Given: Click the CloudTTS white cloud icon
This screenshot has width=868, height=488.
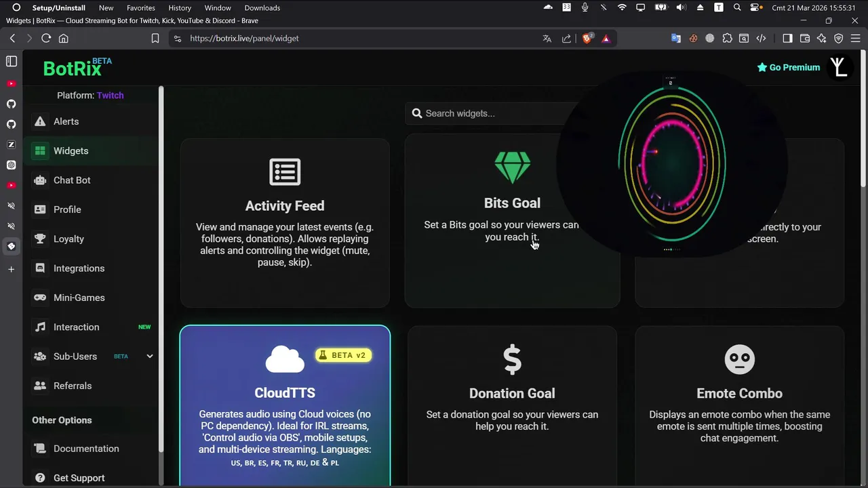Looking at the screenshot, I should click(285, 359).
